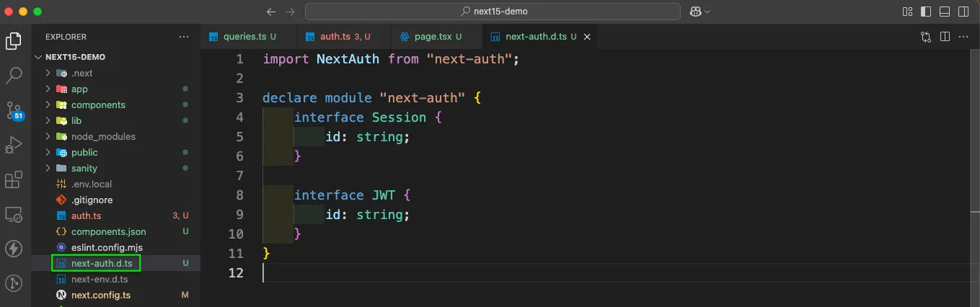Open components.json in the file tree

point(108,231)
